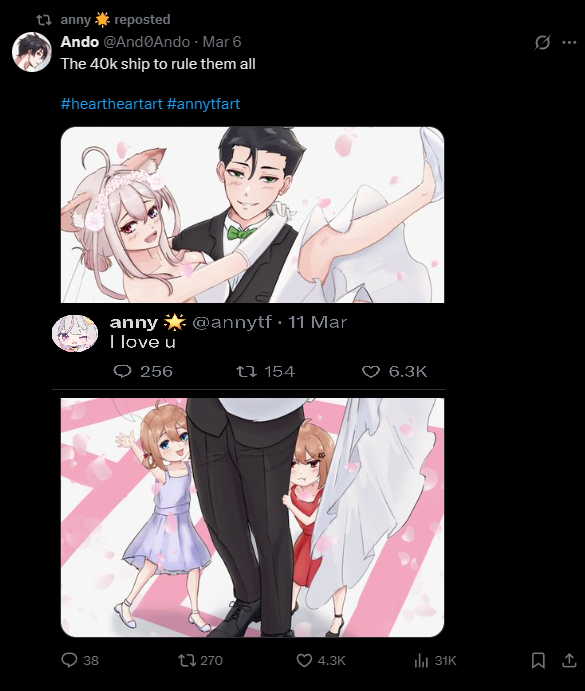This screenshot has width=585, height=691.
Task: Click the comment bubble showing 256
Action: pyautogui.click(x=123, y=372)
